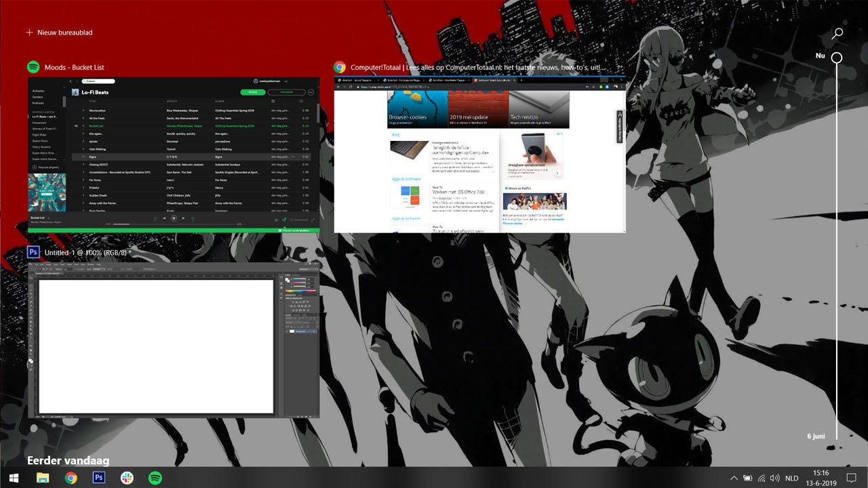Open the Filter menu in Photoshop
The height and width of the screenshot is (488, 868).
coord(76,264)
